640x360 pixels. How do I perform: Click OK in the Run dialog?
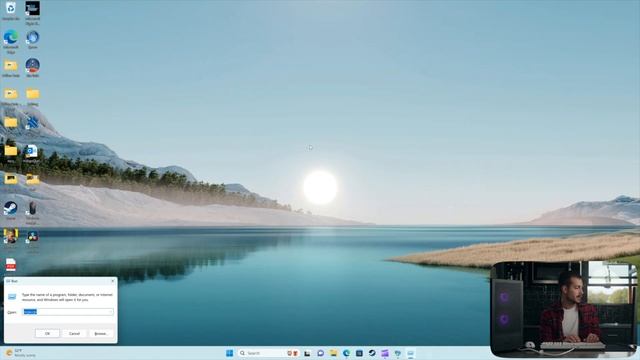tap(47, 333)
